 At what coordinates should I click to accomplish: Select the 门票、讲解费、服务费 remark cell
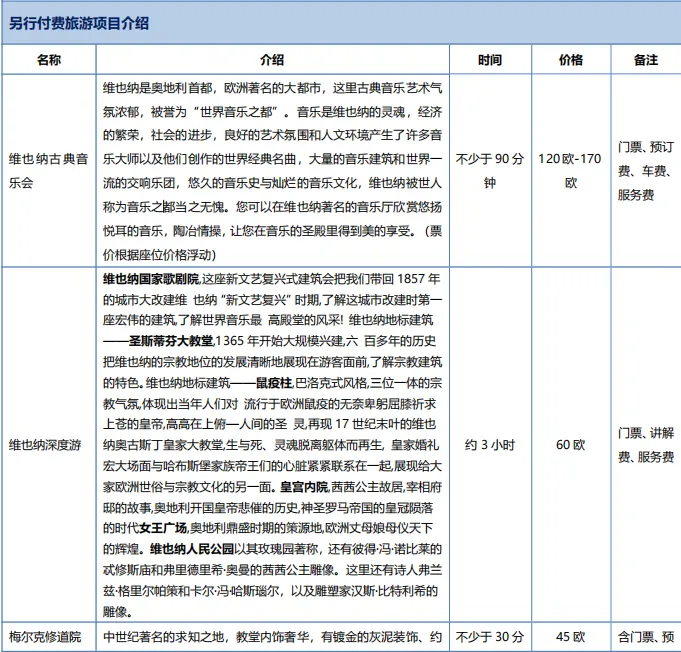[646, 445]
